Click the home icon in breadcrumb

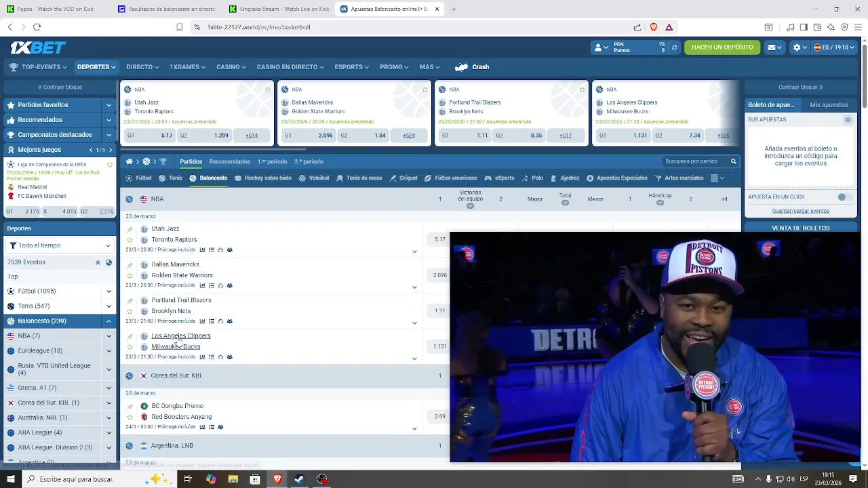pos(129,161)
